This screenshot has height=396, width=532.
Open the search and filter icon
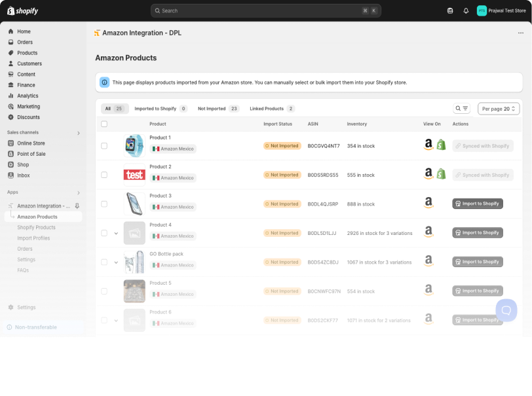[x=462, y=109]
